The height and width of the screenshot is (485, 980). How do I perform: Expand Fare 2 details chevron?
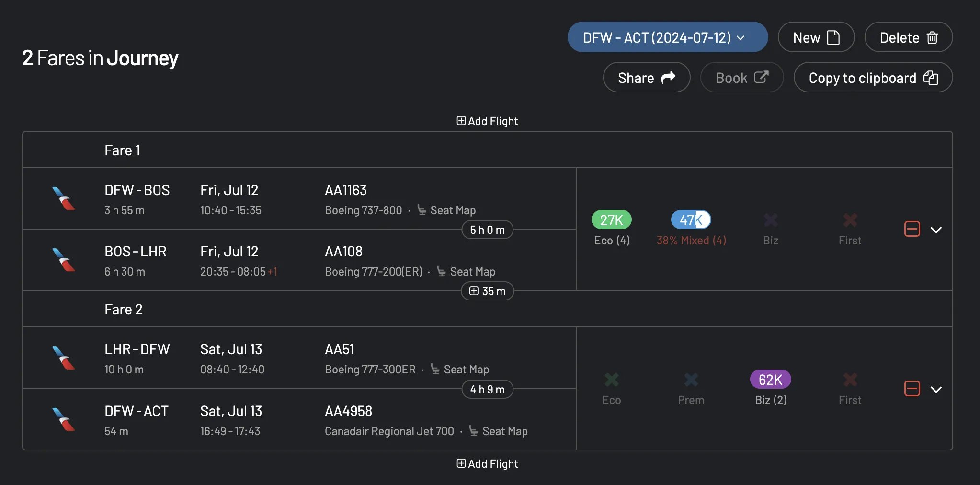pos(936,390)
